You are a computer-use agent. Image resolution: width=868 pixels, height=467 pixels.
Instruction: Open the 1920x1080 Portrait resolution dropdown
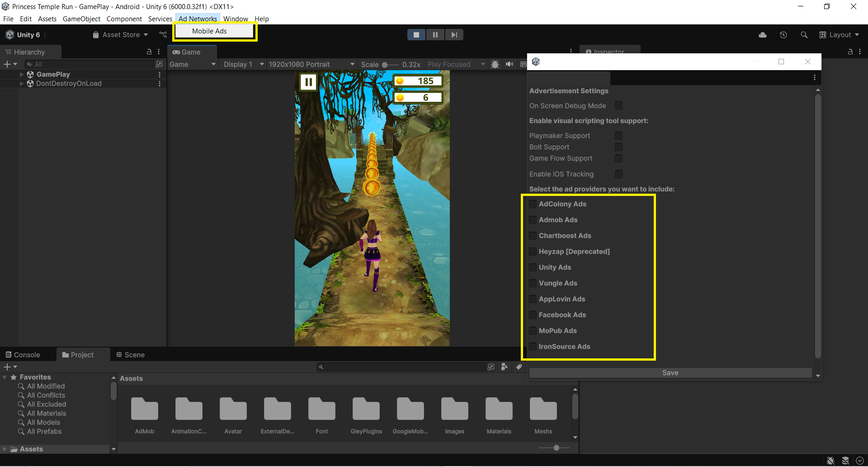(311, 64)
